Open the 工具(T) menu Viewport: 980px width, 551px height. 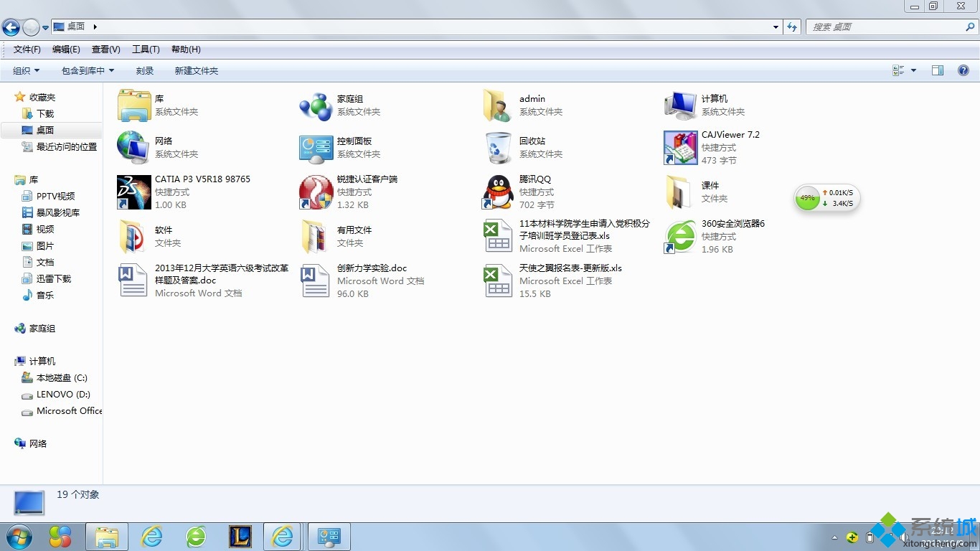[x=146, y=50]
